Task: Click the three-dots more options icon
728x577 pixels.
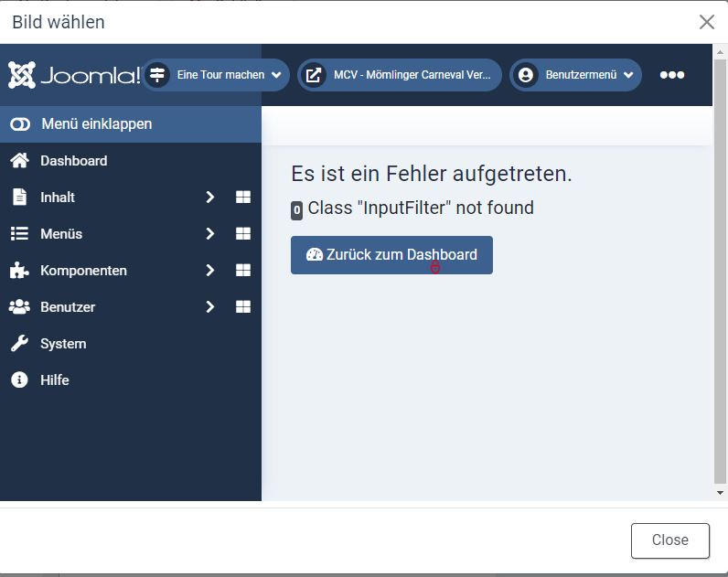Action: tap(672, 75)
